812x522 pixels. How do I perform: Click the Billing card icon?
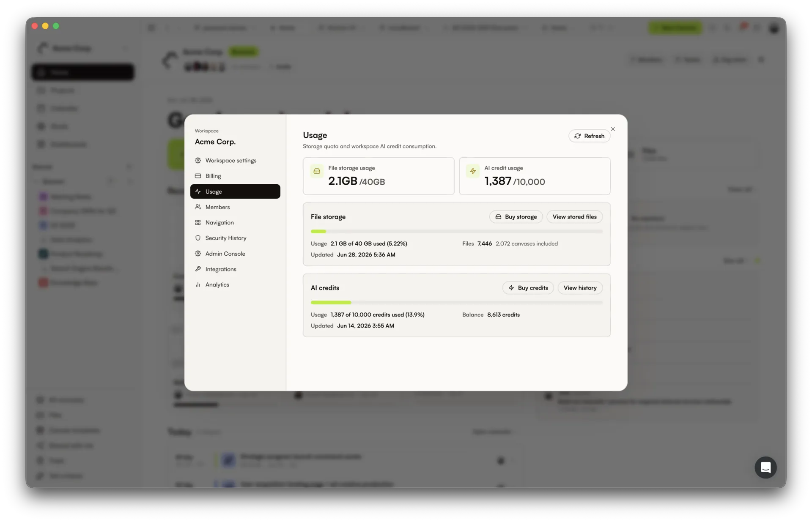tap(198, 176)
